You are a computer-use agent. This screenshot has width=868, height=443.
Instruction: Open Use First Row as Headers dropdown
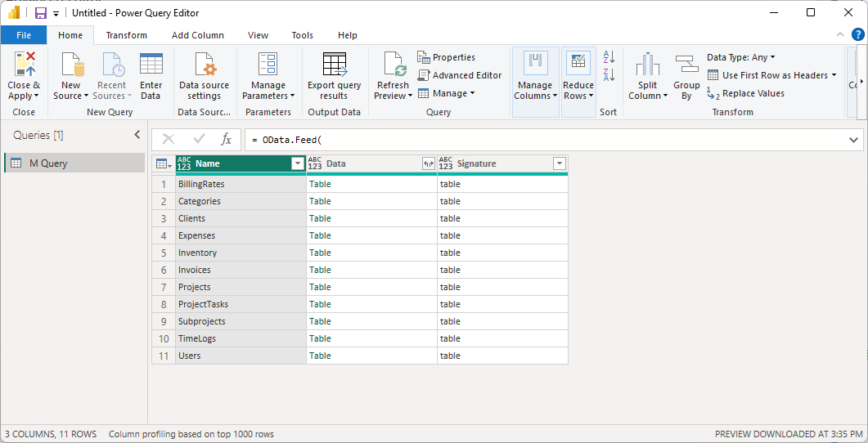[771, 75]
